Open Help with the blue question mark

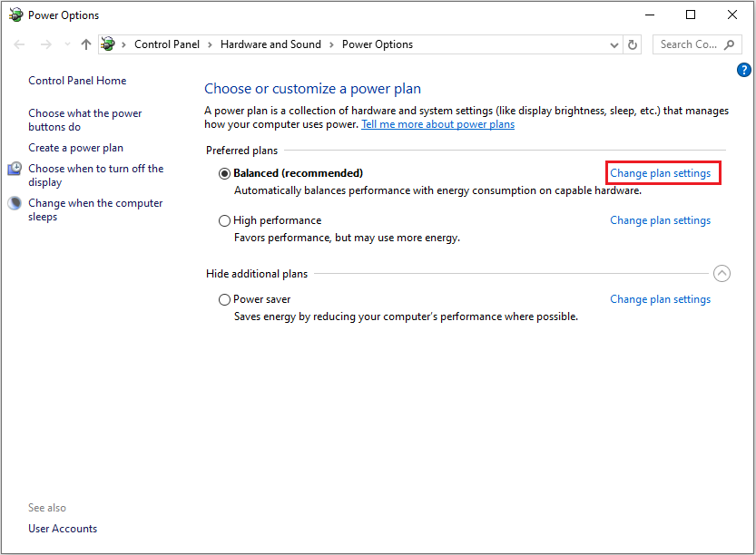[x=743, y=70]
